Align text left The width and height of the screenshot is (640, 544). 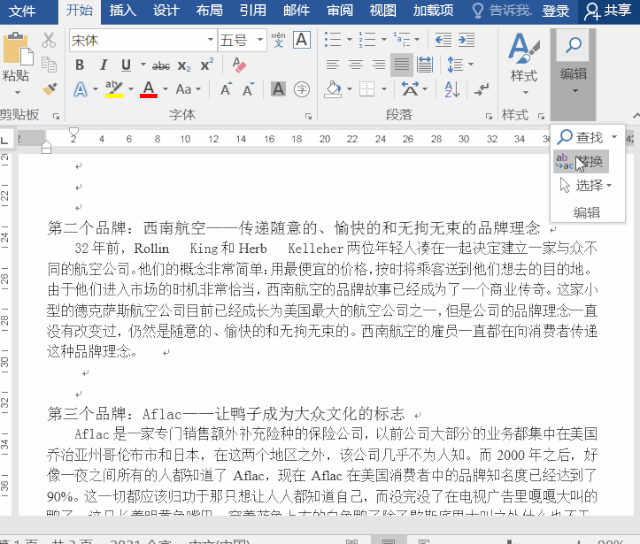(x=333, y=64)
